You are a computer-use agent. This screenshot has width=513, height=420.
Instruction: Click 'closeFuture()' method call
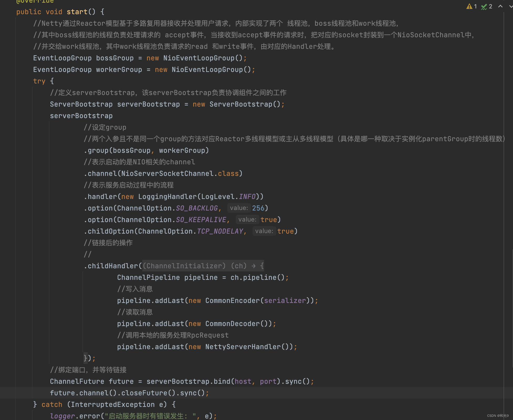pos(148,393)
